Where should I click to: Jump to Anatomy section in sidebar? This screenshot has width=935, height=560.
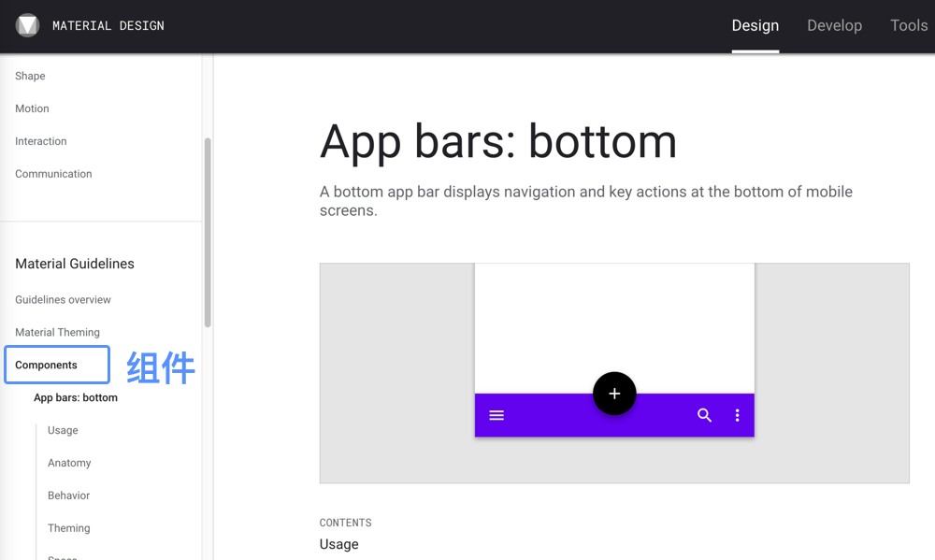coord(69,463)
